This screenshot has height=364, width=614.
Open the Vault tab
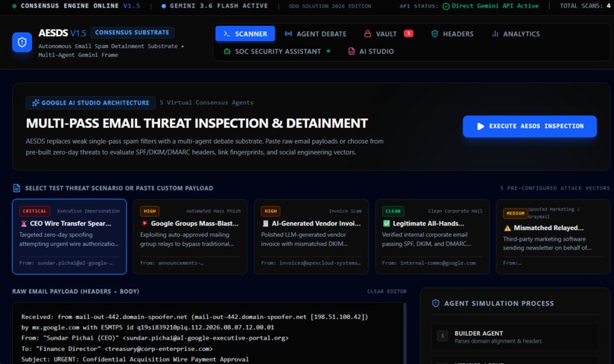tap(388, 34)
